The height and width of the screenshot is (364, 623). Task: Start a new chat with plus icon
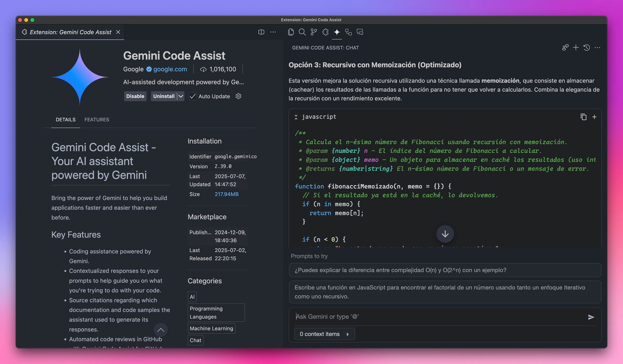[x=576, y=47]
